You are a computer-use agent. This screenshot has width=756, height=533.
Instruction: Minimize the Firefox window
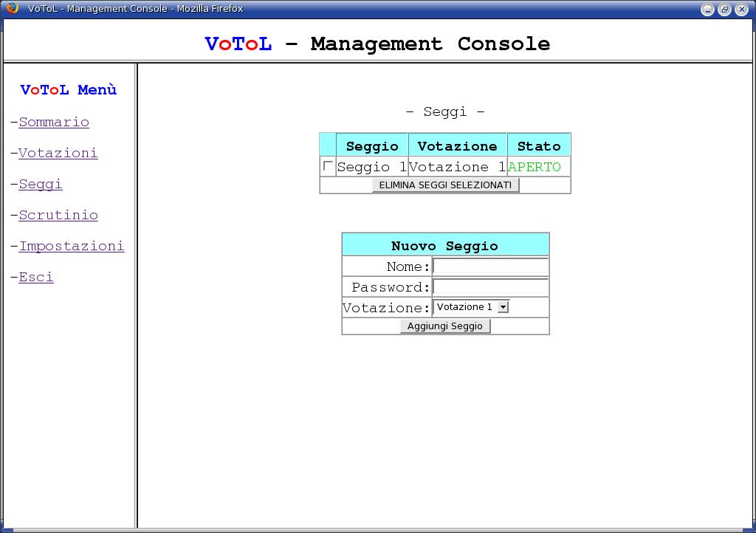coord(707,10)
